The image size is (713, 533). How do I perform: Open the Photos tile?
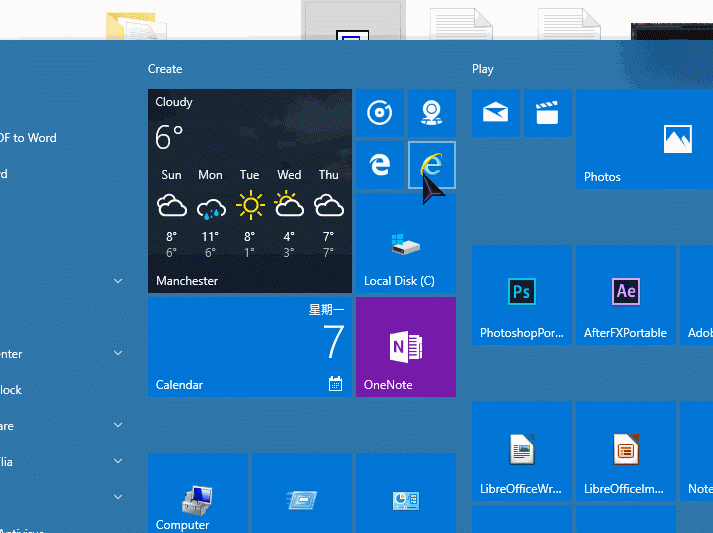[644, 139]
